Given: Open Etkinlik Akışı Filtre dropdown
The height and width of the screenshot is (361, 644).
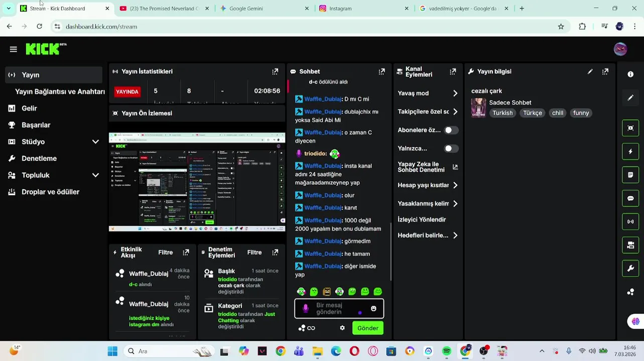Looking at the screenshot, I should [x=166, y=252].
